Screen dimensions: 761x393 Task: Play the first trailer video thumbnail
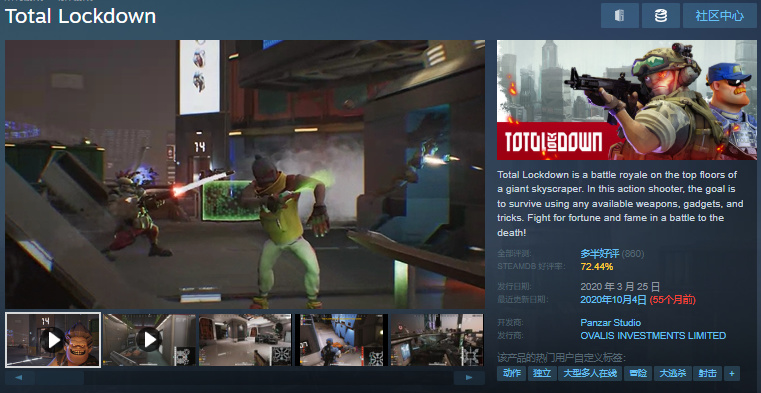pyautogui.click(x=53, y=340)
